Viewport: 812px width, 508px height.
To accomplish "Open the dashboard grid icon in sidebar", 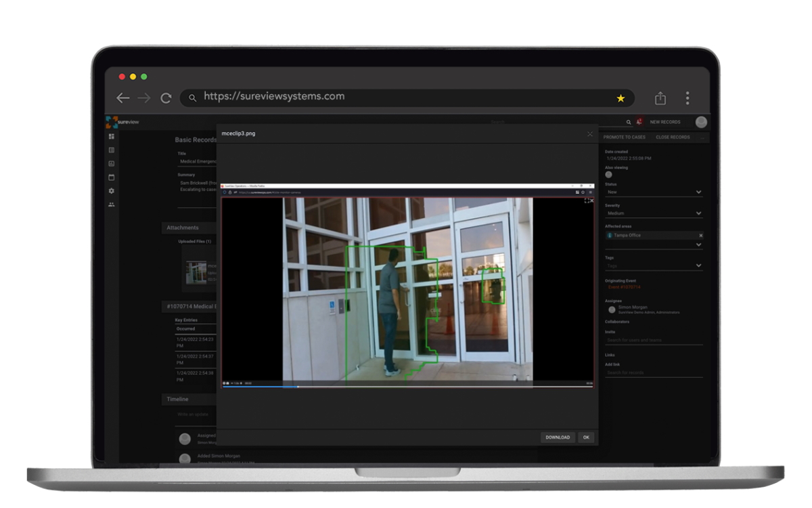I will tap(112, 137).
